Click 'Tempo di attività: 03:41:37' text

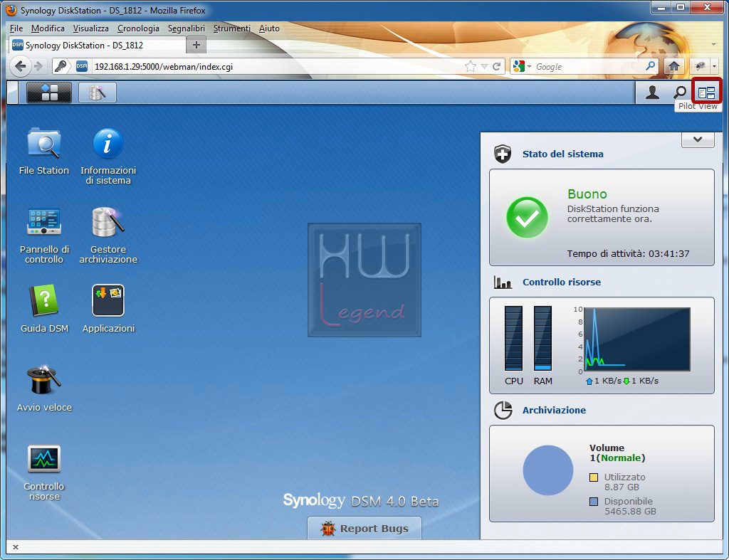click(628, 254)
